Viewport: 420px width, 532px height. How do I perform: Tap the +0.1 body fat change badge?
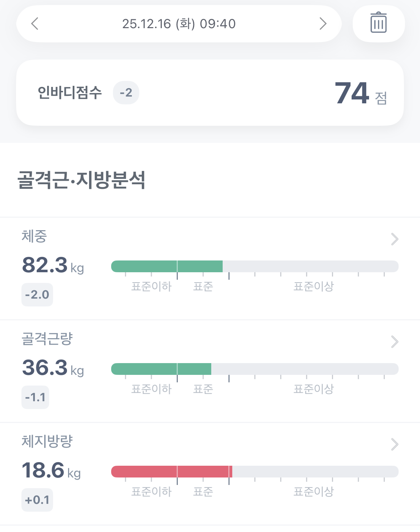[37, 500]
